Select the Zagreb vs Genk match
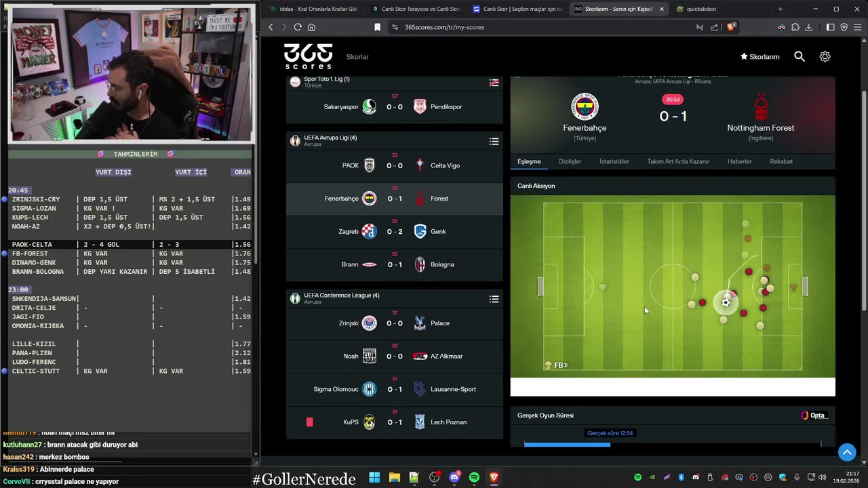Screen dimensions: 868x488 click(x=395, y=231)
